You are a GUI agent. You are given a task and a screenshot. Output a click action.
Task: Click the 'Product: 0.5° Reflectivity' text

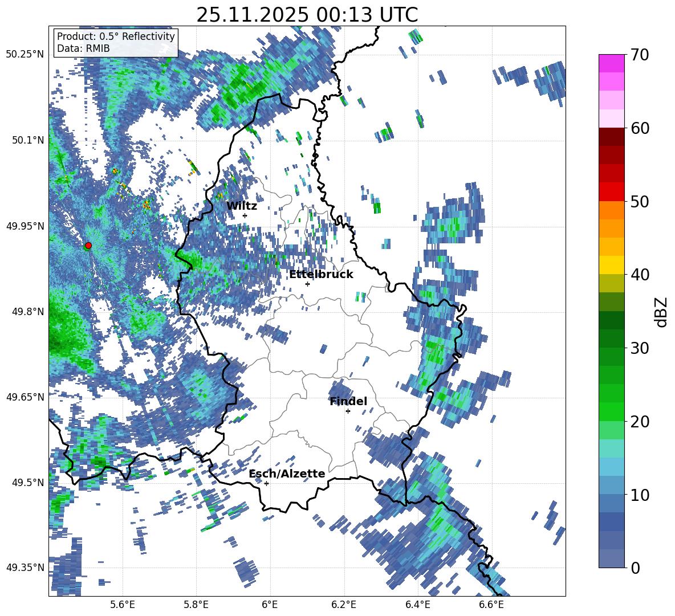coord(116,36)
